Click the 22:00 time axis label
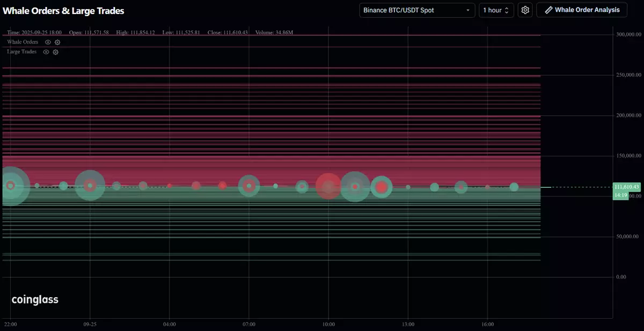The image size is (644, 331). pyautogui.click(x=10, y=325)
